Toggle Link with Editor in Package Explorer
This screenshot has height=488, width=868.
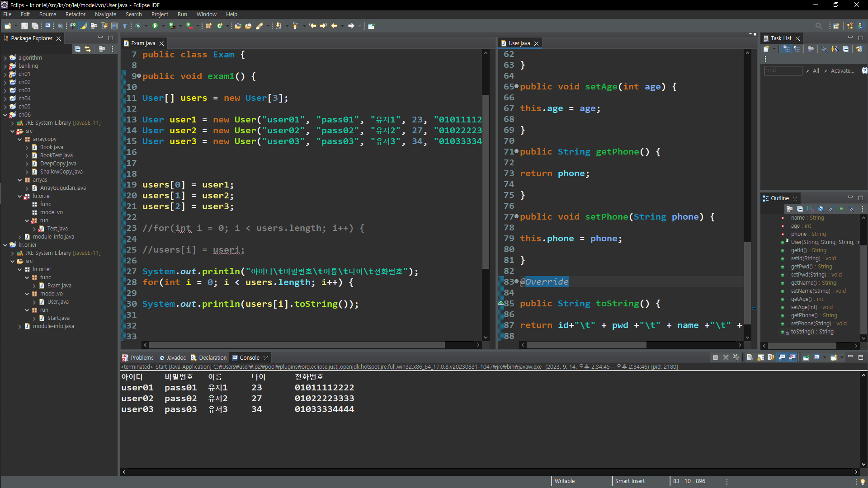tap(88, 49)
